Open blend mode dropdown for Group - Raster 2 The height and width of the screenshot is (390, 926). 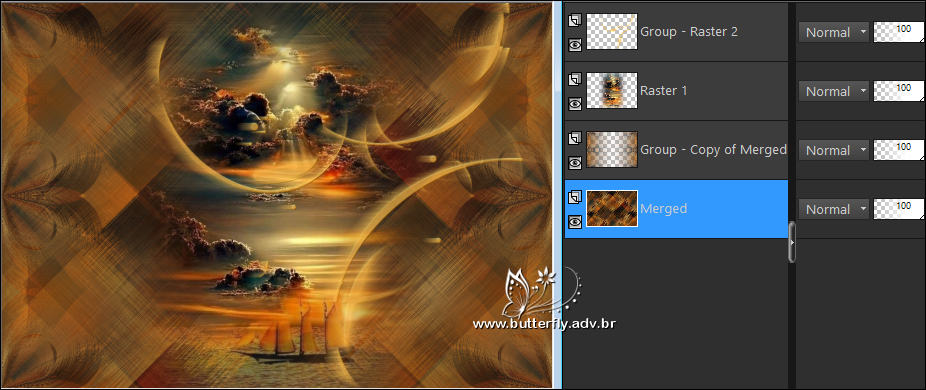834,32
